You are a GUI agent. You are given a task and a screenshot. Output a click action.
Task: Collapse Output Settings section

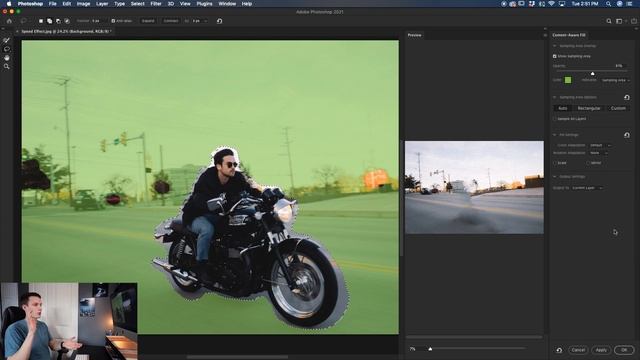point(554,176)
